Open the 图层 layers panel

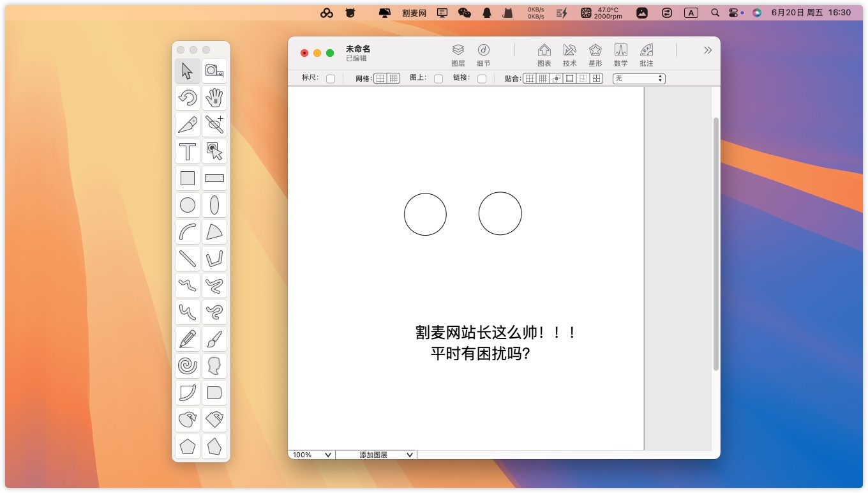click(x=458, y=55)
